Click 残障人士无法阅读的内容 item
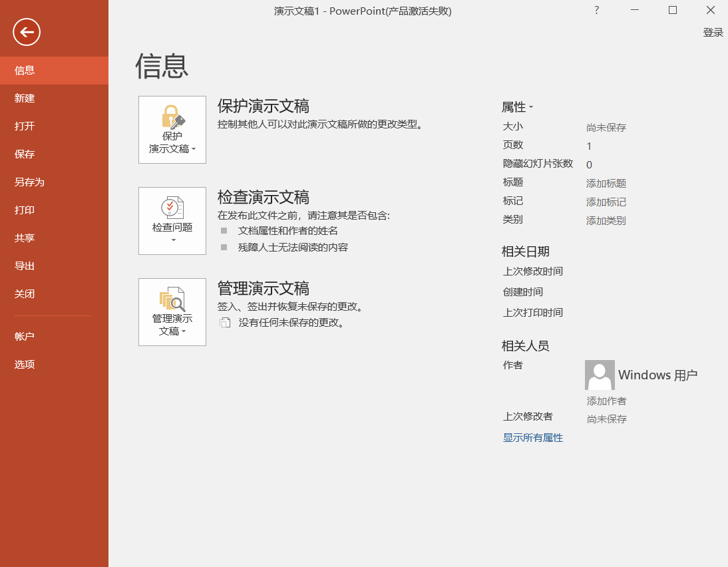728x567 pixels. click(293, 248)
